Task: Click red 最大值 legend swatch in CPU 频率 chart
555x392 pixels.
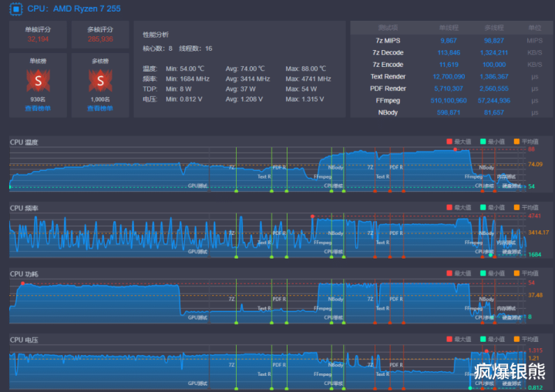Action: click(x=449, y=207)
